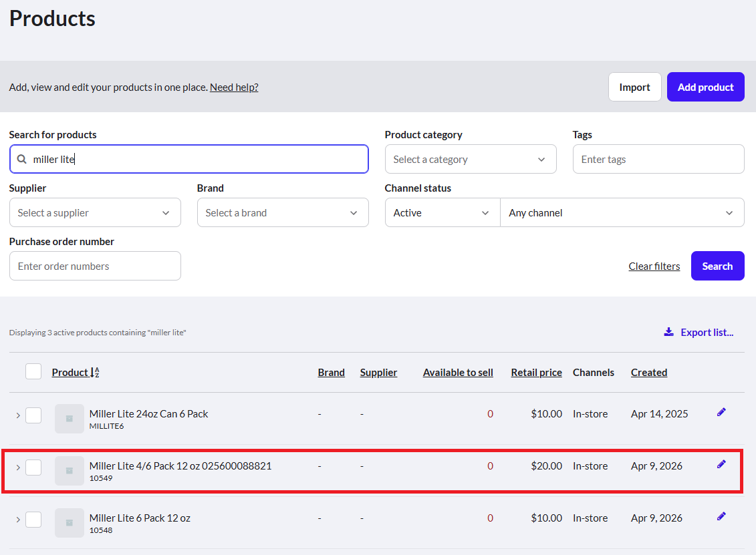
Task: Sort by Available to sell column
Action: [458, 373]
